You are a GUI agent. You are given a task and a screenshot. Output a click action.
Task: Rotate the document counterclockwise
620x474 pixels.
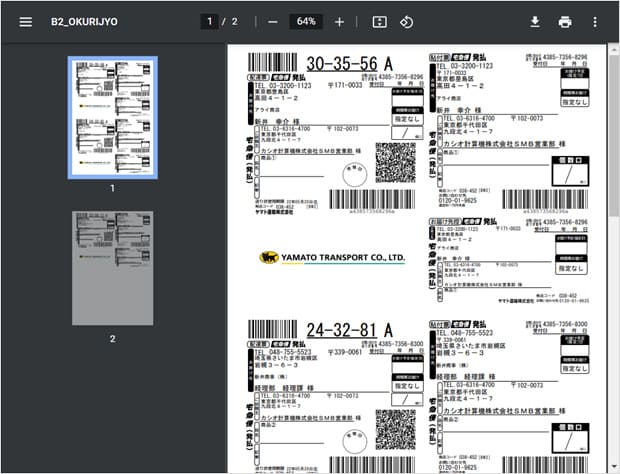click(x=406, y=22)
